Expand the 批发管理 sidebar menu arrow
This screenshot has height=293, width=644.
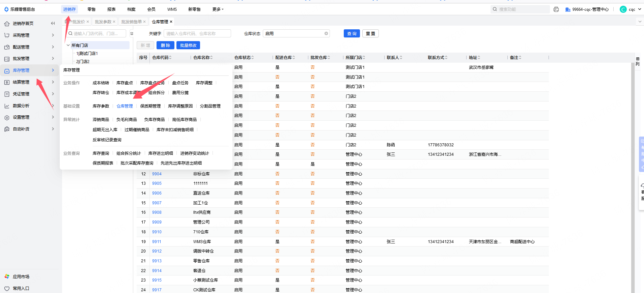pyautogui.click(x=53, y=58)
